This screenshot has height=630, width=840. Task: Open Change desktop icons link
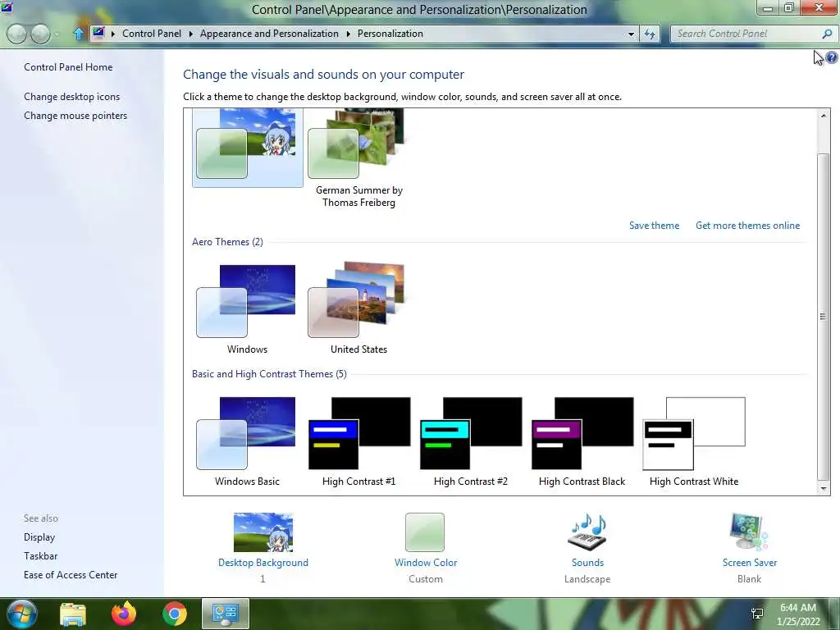click(x=72, y=97)
